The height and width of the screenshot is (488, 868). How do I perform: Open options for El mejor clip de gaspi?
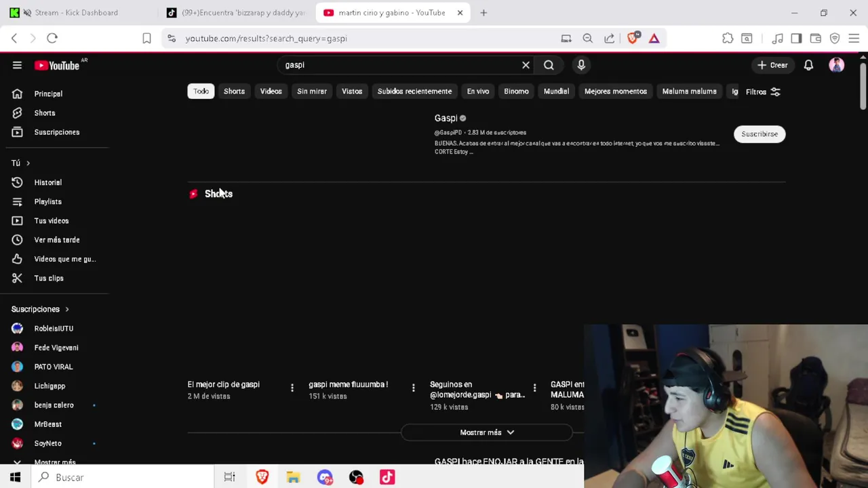(292, 388)
